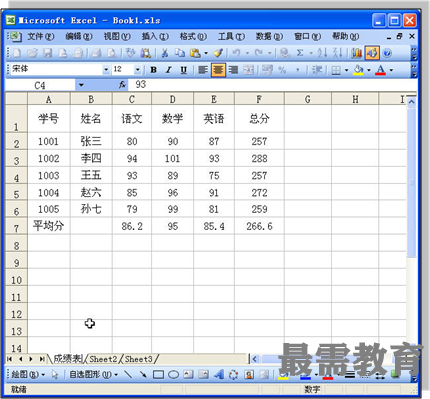Toggle bold formatting
The image size is (430, 399).
(x=153, y=70)
